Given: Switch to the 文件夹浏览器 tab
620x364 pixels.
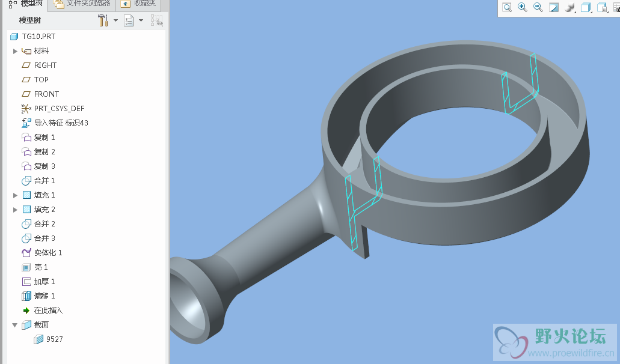Looking at the screenshot, I should [82, 4].
